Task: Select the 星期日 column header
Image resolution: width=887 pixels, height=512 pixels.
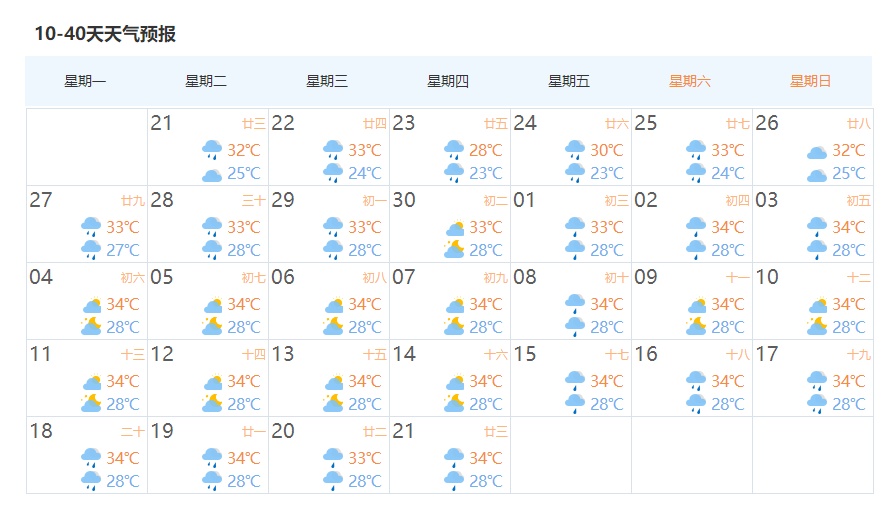Action: point(810,81)
